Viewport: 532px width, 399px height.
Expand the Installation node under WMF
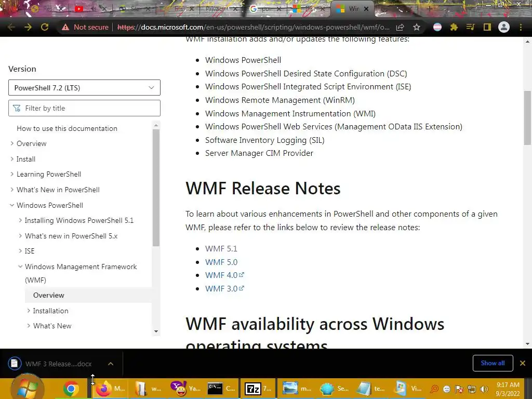(29, 311)
